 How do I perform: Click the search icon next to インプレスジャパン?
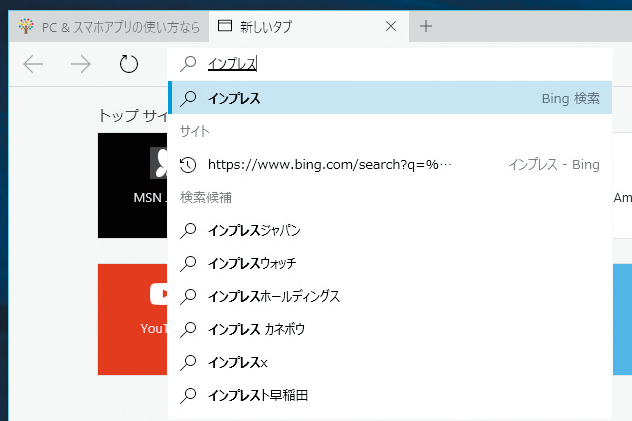coord(188,230)
